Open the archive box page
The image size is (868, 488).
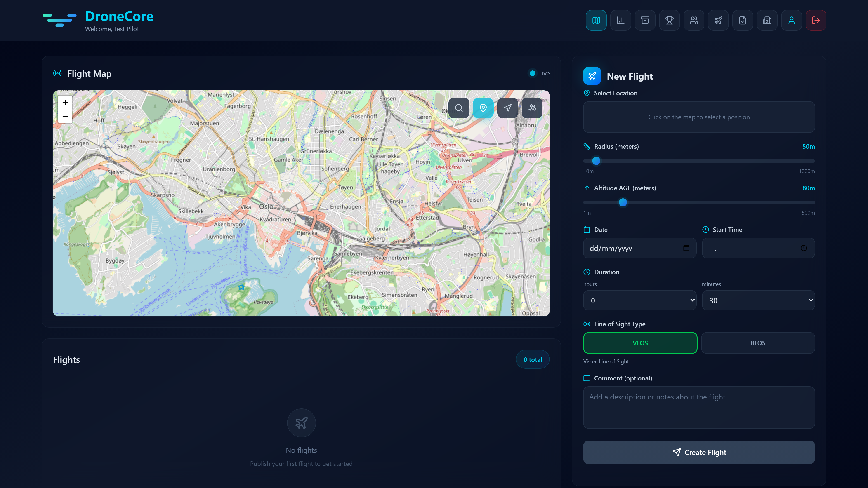pos(645,20)
